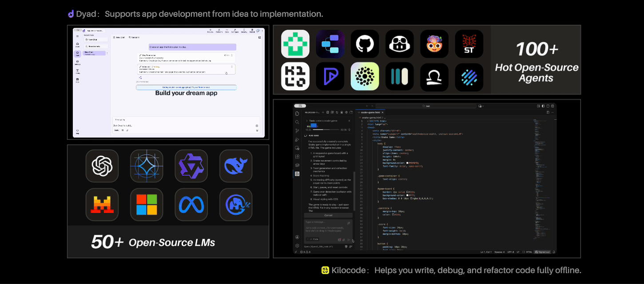Open the Kilo Code agent icon
Screen dimensions: 644x284
point(295,76)
